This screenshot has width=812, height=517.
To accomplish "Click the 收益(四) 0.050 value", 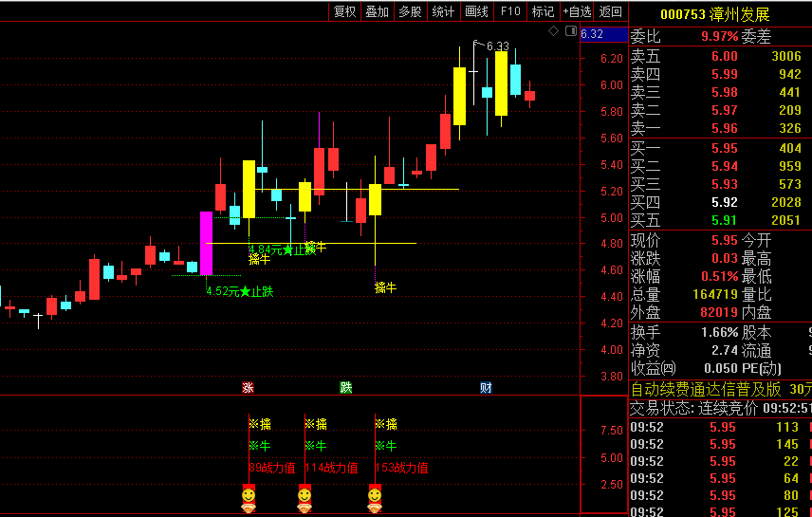I will click(x=720, y=368).
